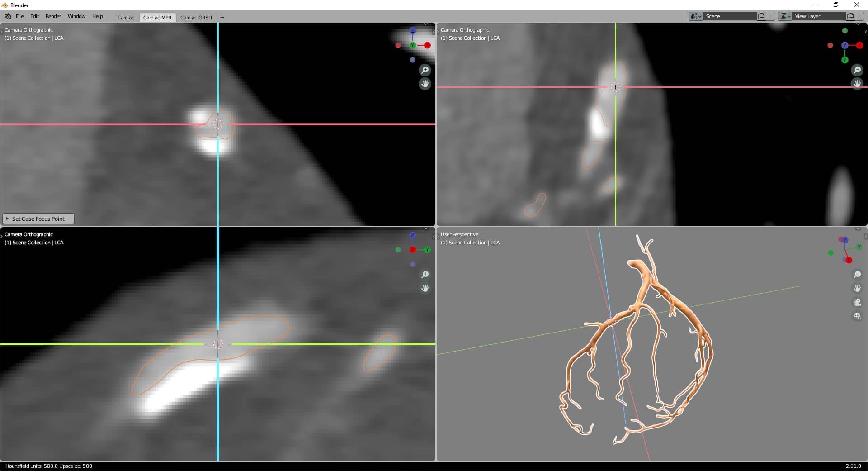The height and width of the screenshot is (471, 868).
Task: Open the Render menu
Action: 53,16
